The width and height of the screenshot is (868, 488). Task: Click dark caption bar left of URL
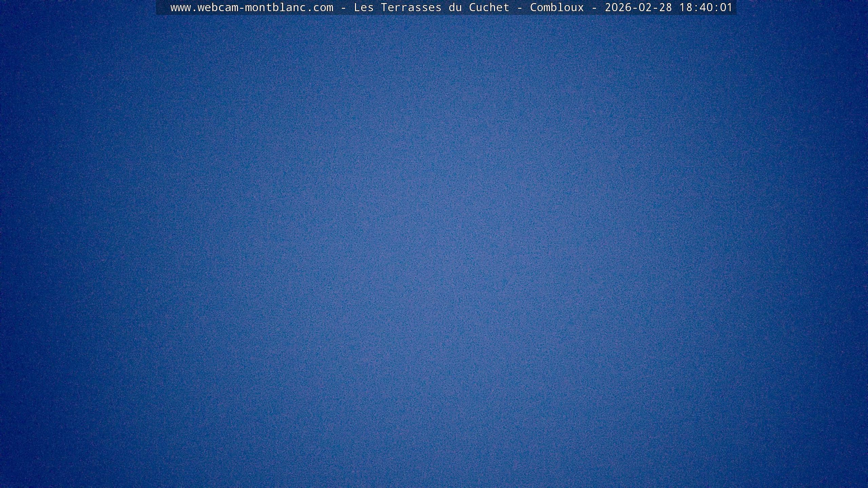163,7
